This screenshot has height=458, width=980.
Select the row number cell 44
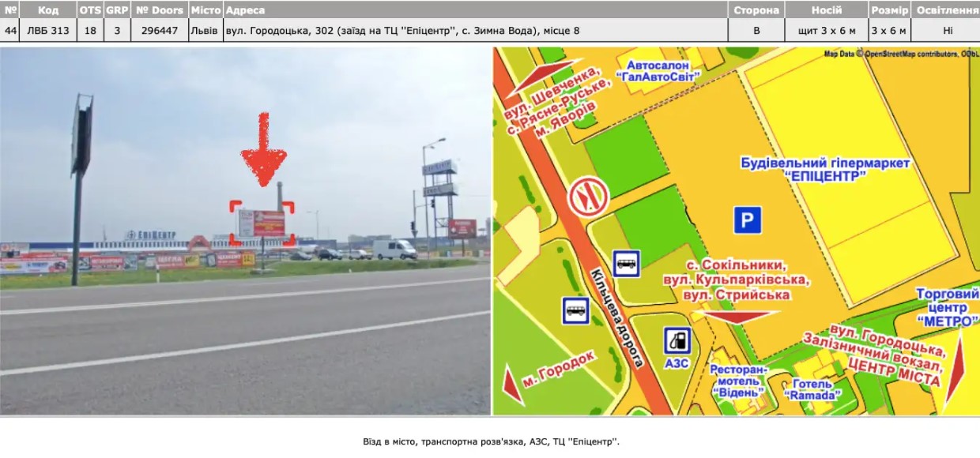(x=11, y=31)
